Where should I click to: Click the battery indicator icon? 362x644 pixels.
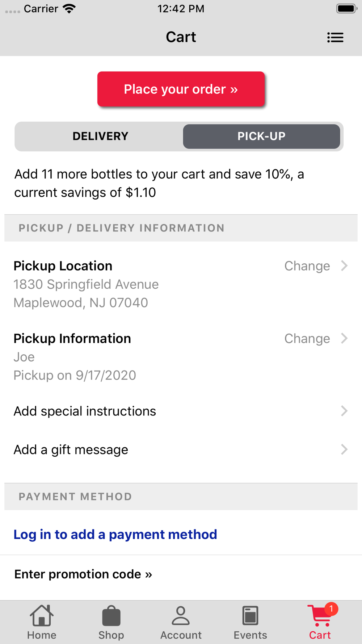[x=346, y=9]
